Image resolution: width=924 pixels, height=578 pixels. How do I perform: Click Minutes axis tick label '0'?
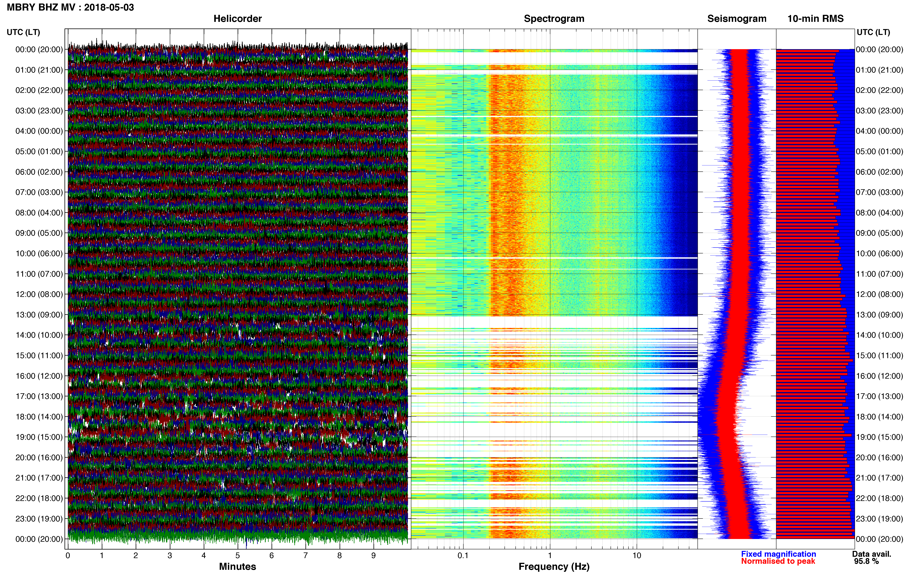pos(68,555)
